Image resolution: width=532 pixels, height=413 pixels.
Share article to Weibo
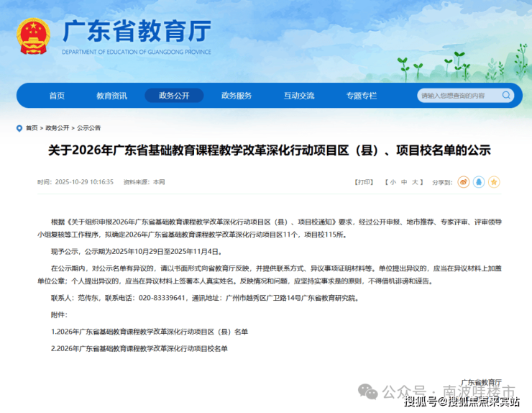464,182
